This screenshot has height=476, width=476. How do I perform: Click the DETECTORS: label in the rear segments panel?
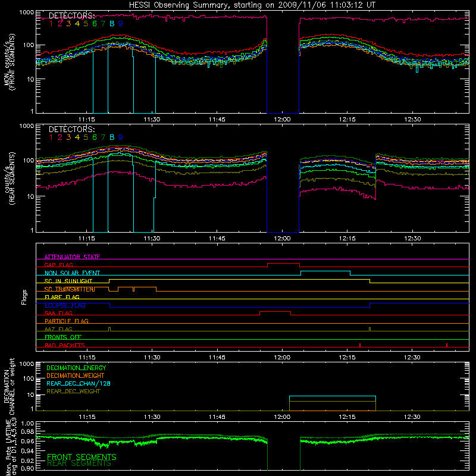tap(72, 130)
